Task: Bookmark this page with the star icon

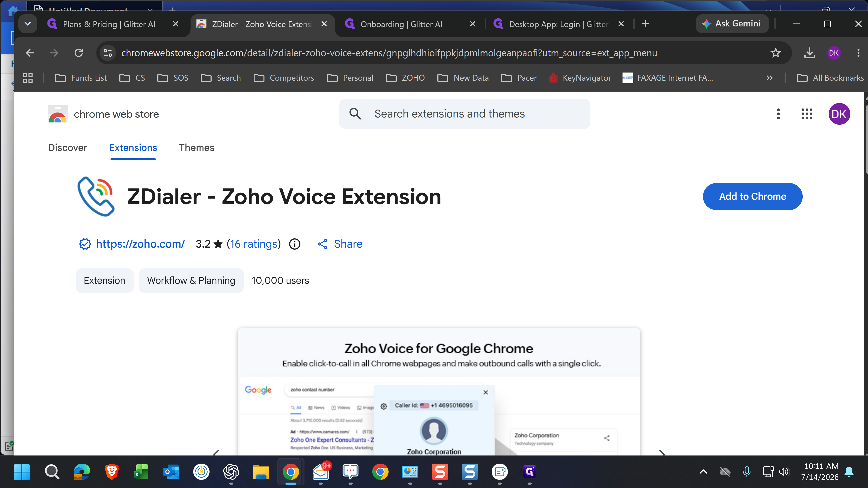Action: (x=776, y=53)
